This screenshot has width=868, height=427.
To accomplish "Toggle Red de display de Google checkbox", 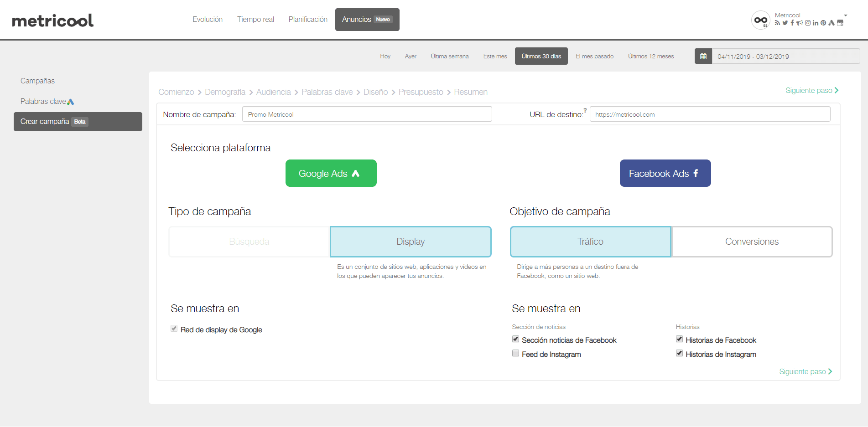I will (174, 329).
